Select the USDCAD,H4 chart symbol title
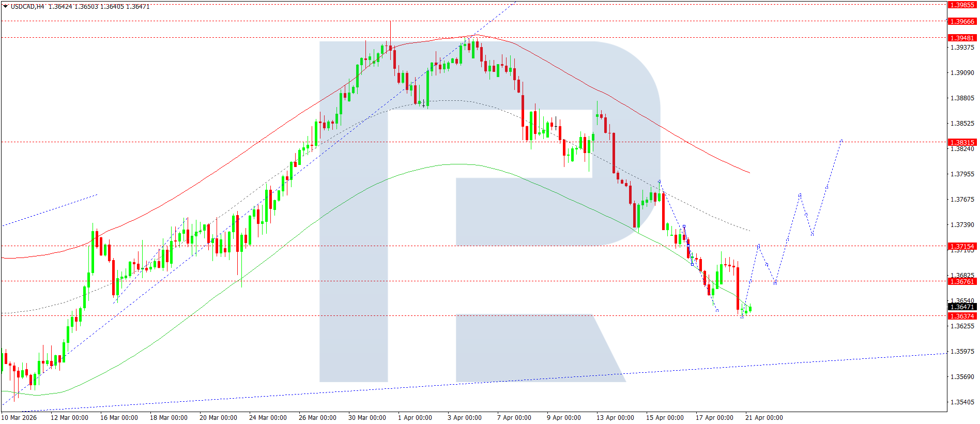 pyautogui.click(x=27, y=7)
